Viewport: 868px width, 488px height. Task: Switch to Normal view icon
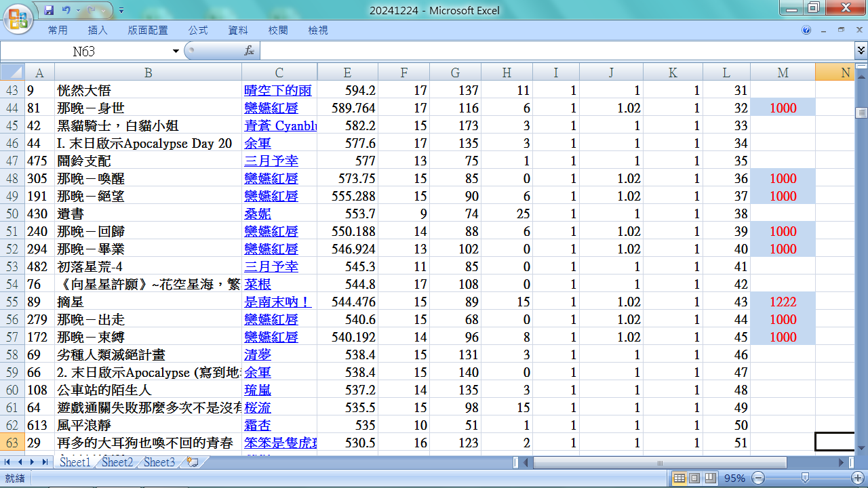679,478
